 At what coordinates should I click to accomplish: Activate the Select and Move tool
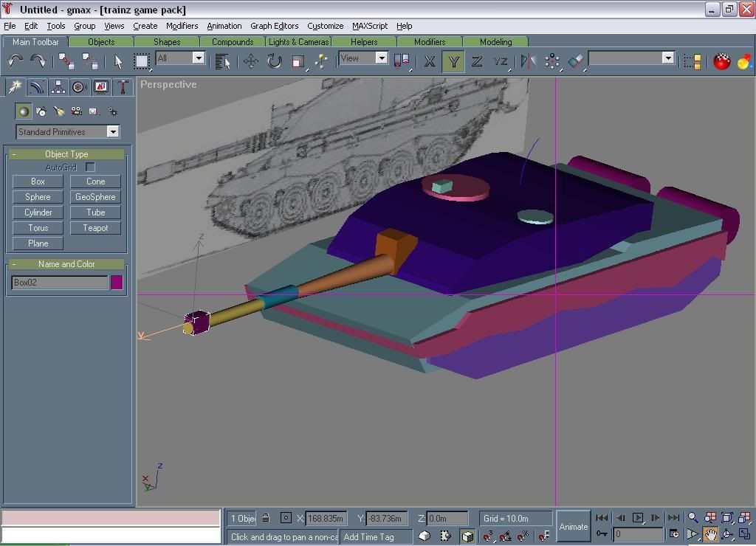click(251, 61)
